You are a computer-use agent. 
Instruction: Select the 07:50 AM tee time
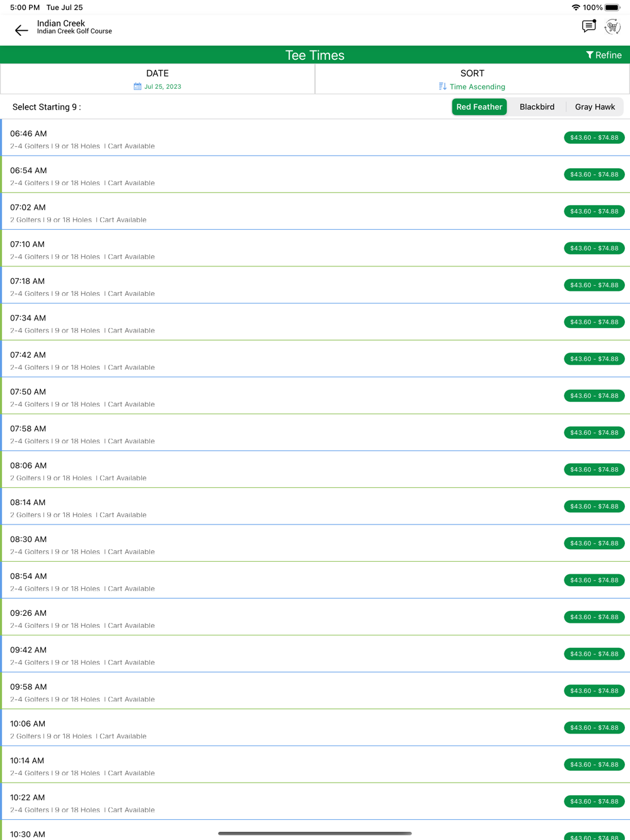coord(315,395)
